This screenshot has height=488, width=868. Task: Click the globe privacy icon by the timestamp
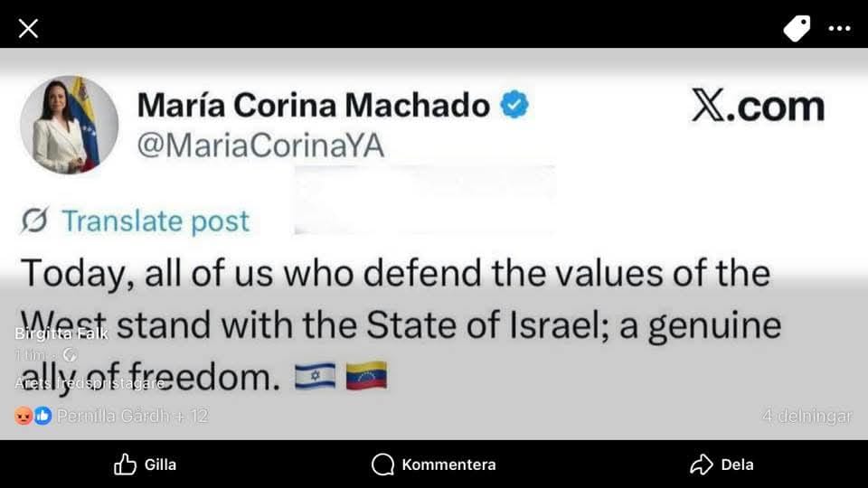coord(70,355)
